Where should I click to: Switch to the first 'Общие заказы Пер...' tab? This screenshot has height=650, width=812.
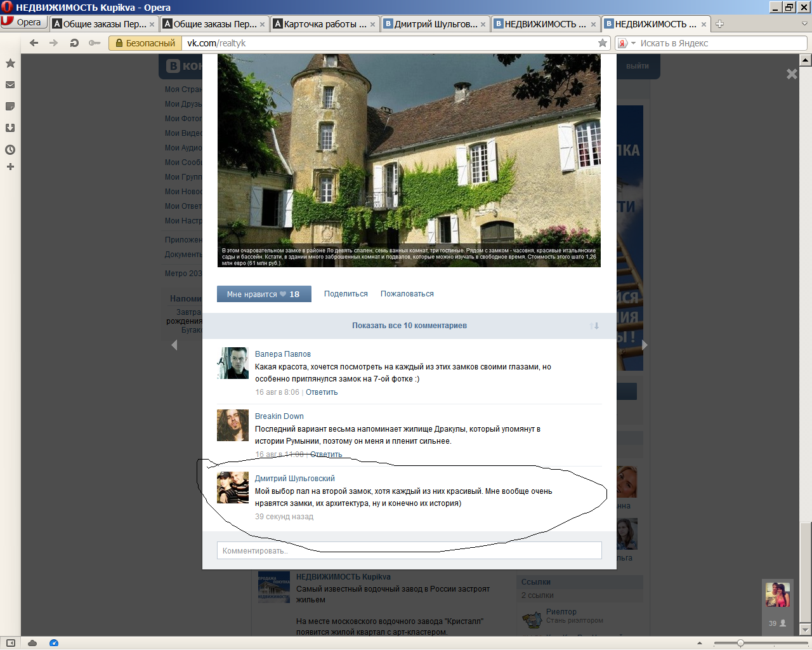[x=104, y=24]
